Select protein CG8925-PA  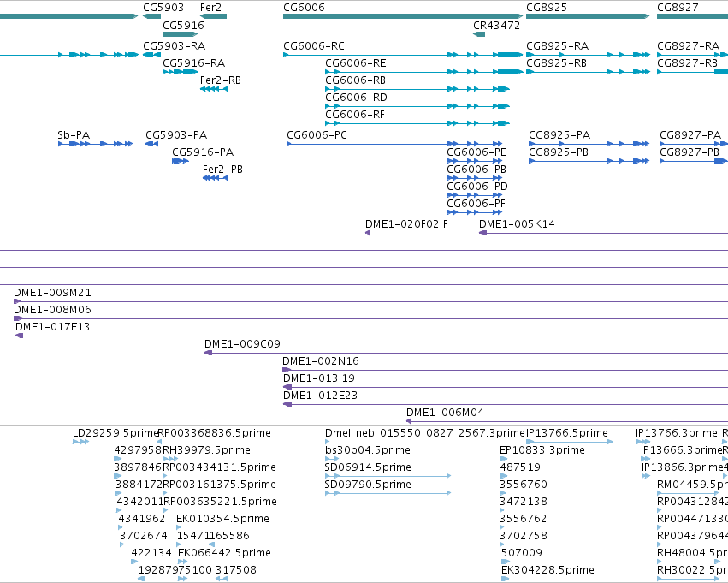559,135
